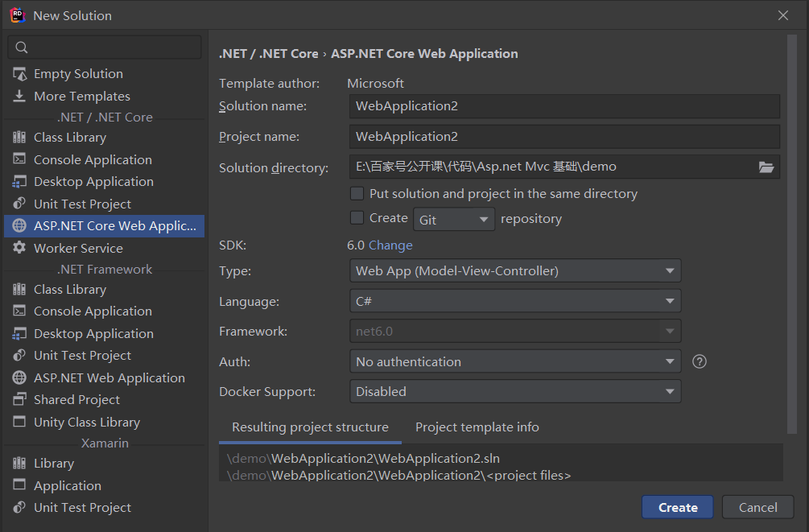The image size is (809, 532).
Task: Open the Framework dropdown showing net6.0
Action: pyautogui.click(x=515, y=332)
